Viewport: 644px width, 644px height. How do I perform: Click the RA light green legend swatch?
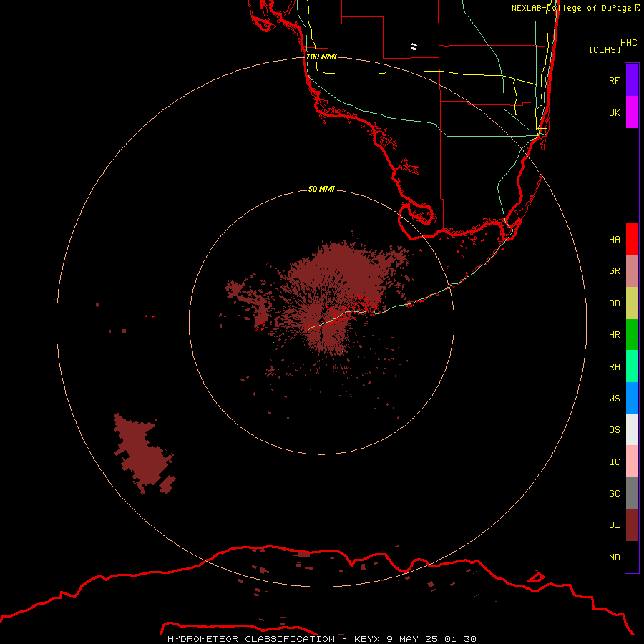(632, 366)
